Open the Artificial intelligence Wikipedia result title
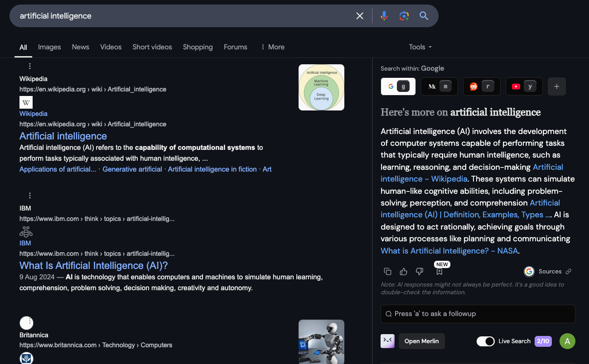Viewport: 589px width, 364px height. (63, 136)
